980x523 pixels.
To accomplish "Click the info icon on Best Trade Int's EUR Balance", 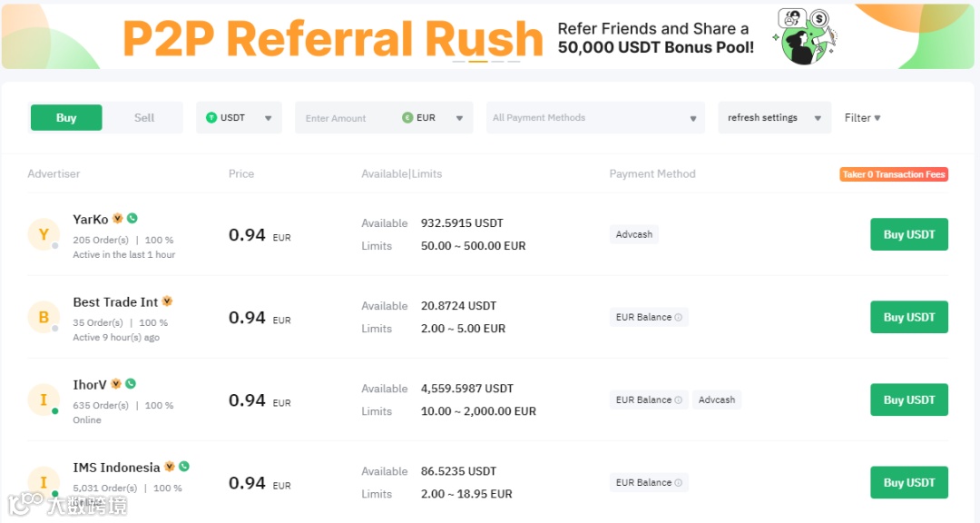I will pyautogui.click(x=679, y=317).
